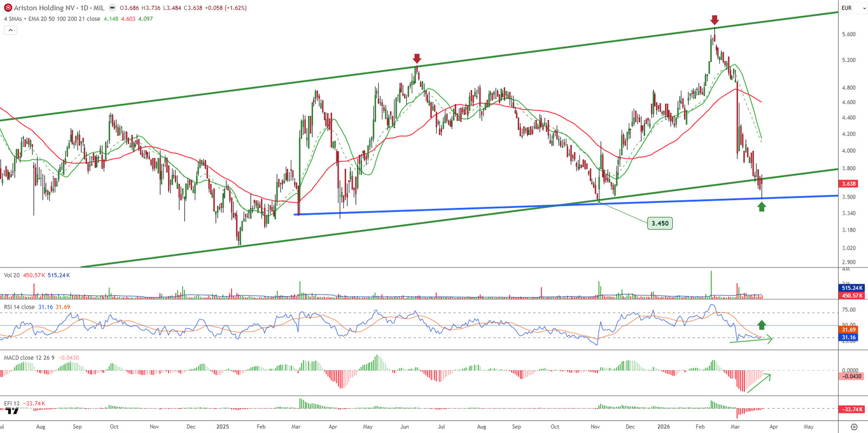Select the red down arrow at June peak
The width and height of the screenshot is (868, 433).
pos(417,59)
